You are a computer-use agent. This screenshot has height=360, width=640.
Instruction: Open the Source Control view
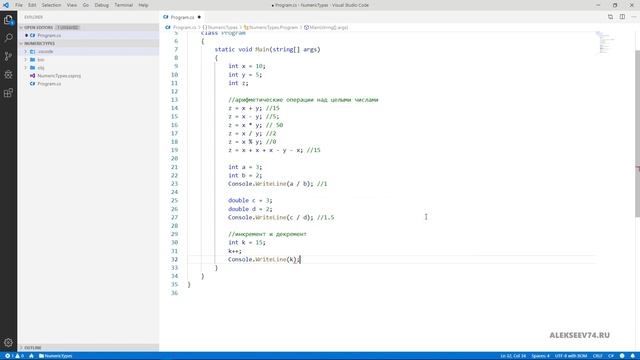8,56
